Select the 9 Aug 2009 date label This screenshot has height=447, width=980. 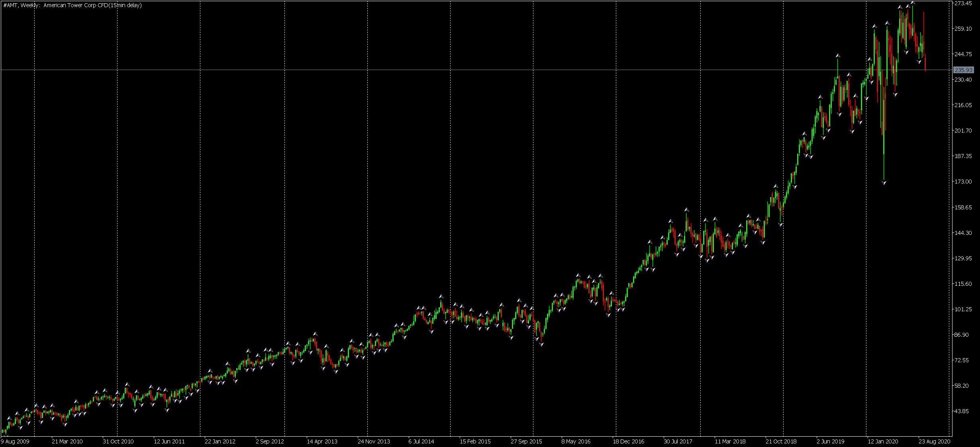tap(15, 441)
